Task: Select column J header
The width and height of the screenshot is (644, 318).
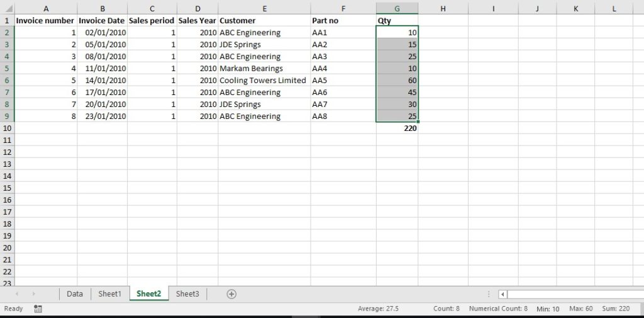Action: (537, 8)
